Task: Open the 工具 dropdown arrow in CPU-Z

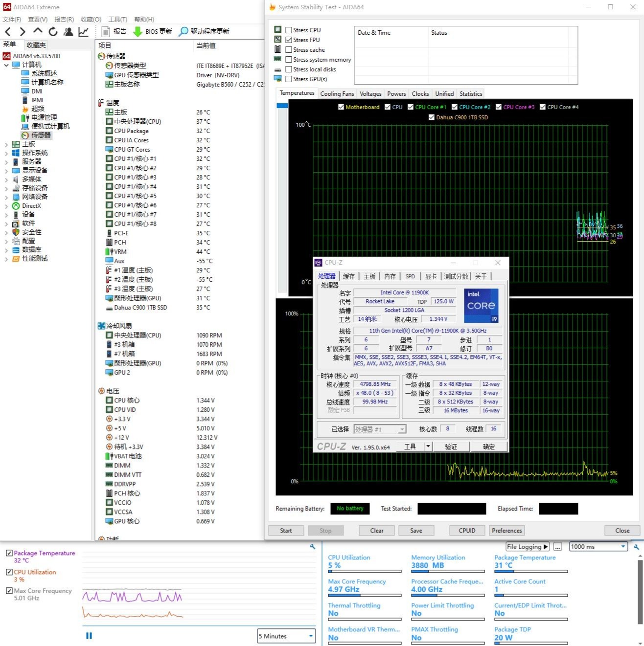Action: (428, 446)
